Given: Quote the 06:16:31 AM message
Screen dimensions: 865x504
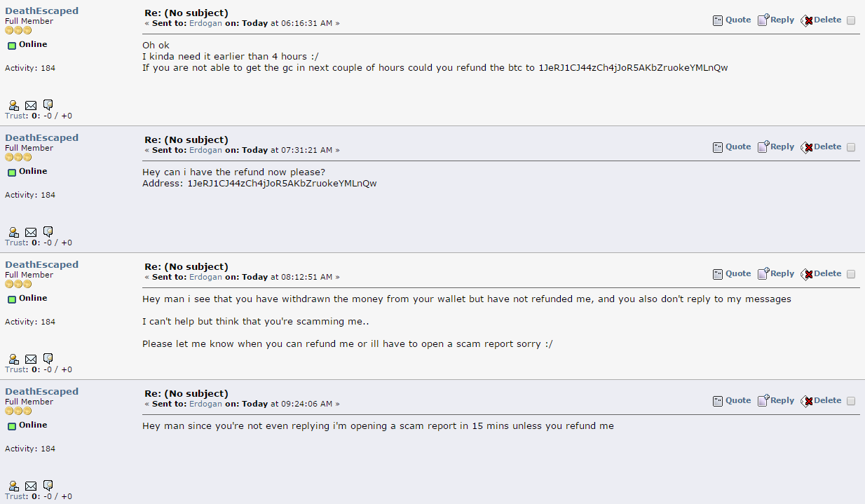Looking at the screenshot, I should tap(732, 20).
